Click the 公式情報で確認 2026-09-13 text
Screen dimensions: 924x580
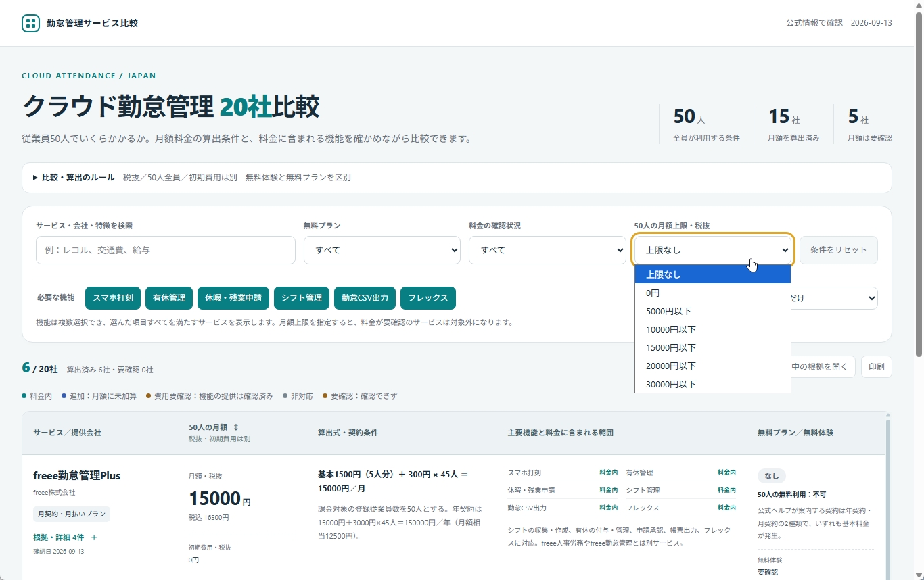pos(839,23)
